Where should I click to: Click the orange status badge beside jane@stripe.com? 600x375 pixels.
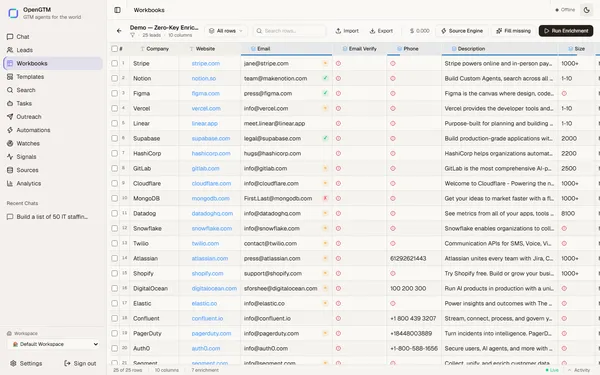pos(325,64)
